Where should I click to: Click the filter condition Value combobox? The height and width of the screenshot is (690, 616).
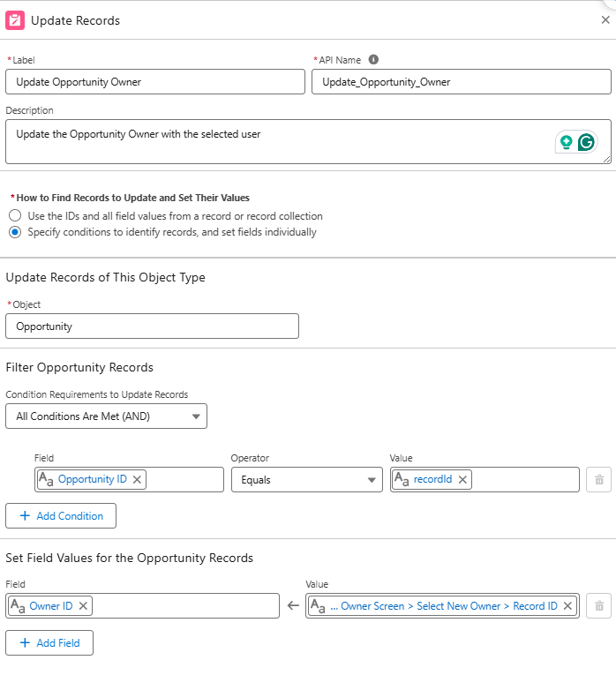coord(485,480)
